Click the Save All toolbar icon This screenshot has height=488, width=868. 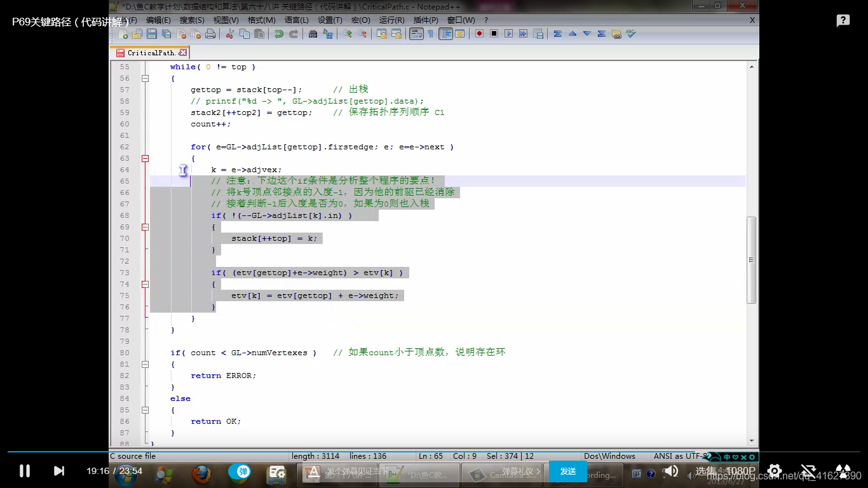point(166,34)
